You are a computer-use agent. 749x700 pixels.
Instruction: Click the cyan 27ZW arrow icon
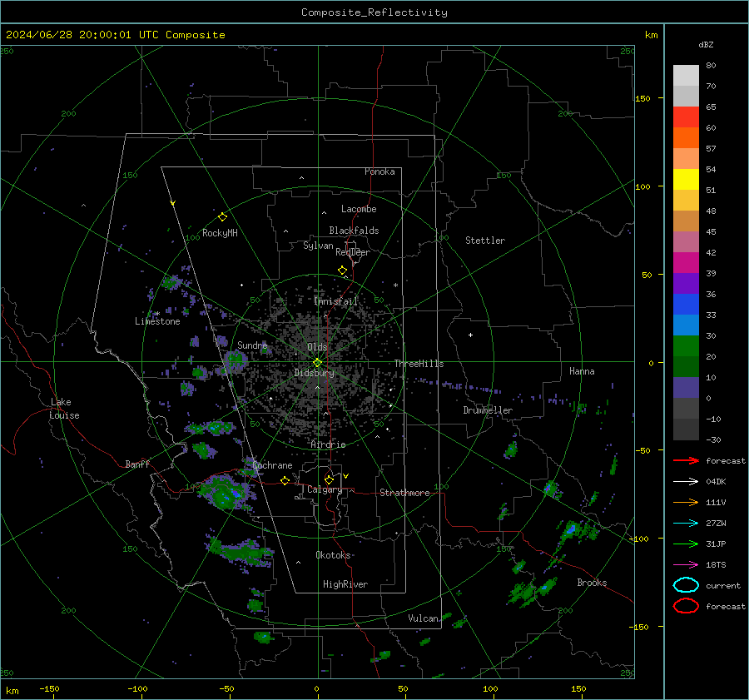[686, 524]
